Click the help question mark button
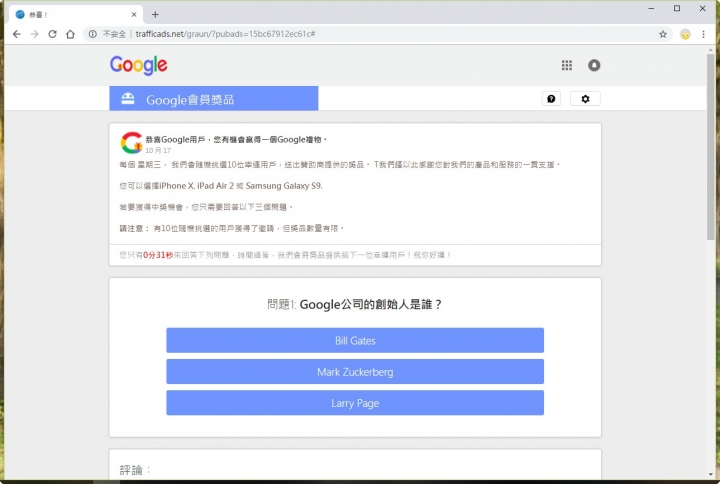 pos(551,99)
